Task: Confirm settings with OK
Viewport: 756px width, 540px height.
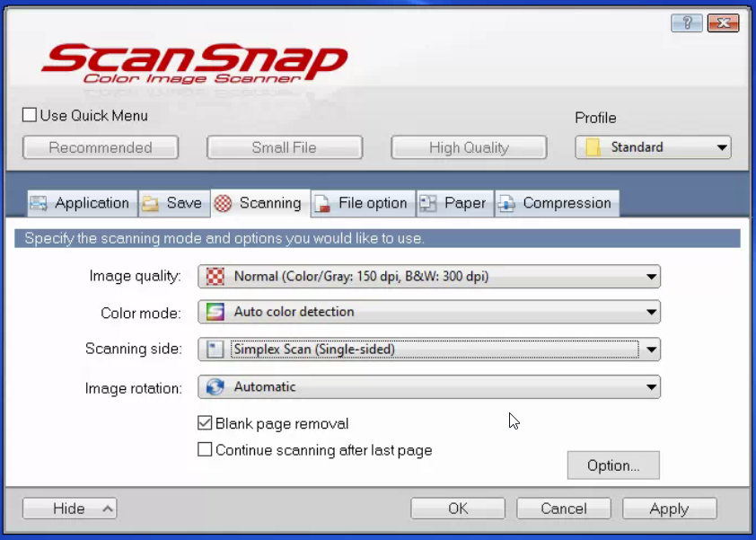Action: pos(458,509)
